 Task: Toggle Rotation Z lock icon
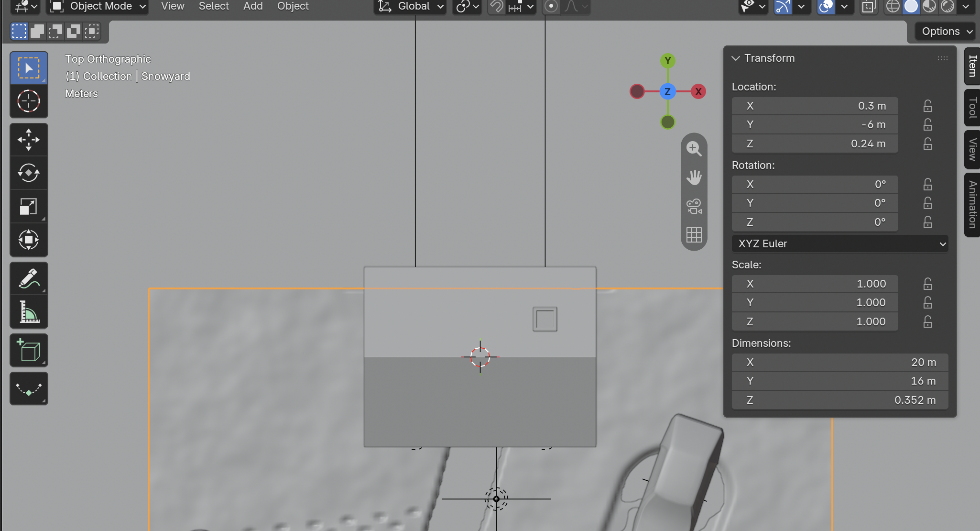928,222
